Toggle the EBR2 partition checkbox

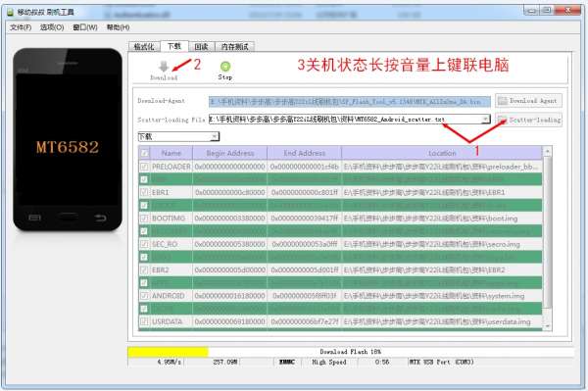pos(144,269)
